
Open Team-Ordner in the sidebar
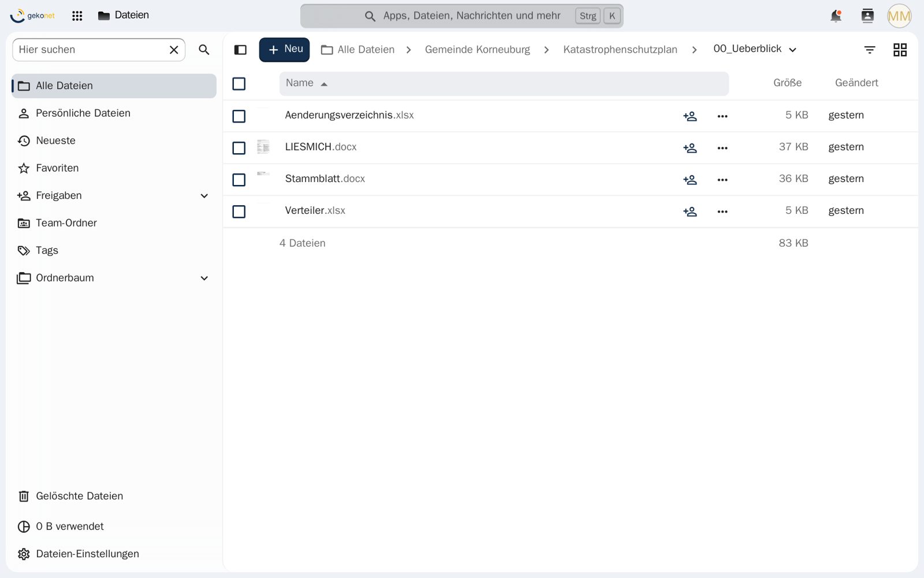click(x=114, y=223)
